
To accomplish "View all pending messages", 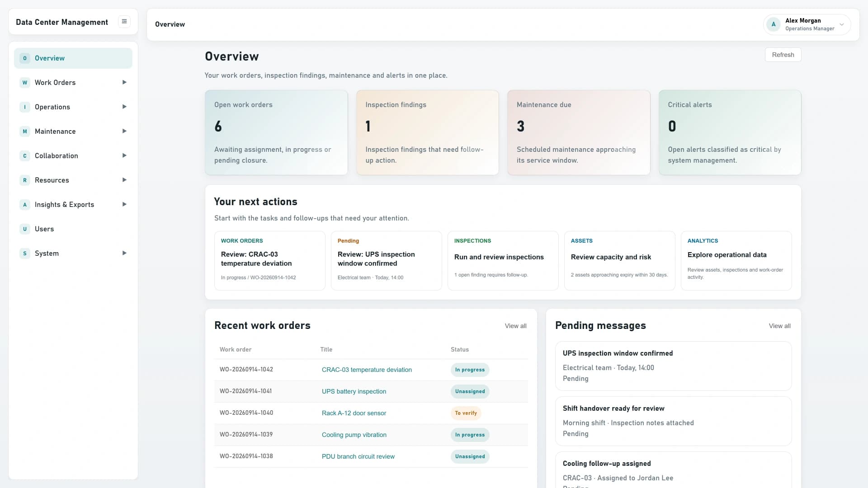I will [x=779, y=326].
